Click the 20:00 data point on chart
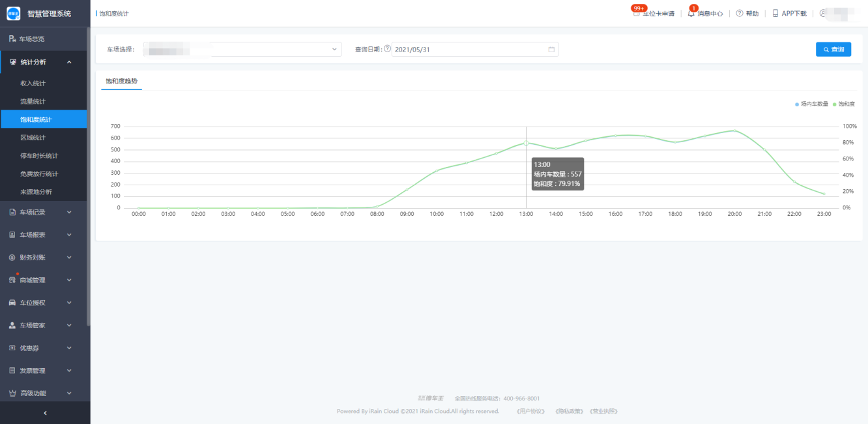 [734, 130]
